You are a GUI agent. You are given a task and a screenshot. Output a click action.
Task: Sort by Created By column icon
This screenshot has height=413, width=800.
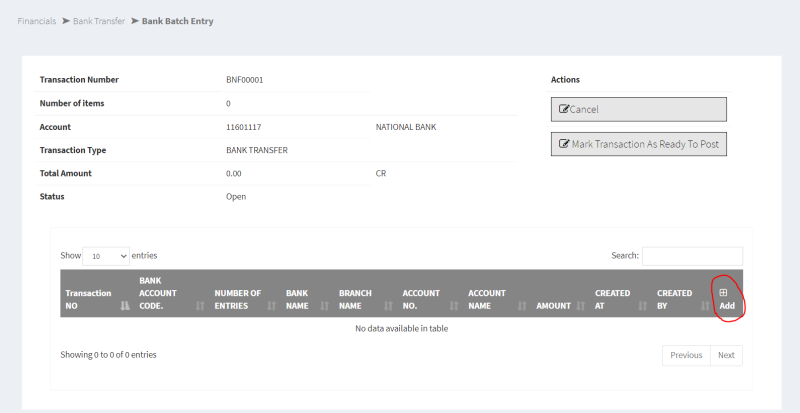(704, 306)
